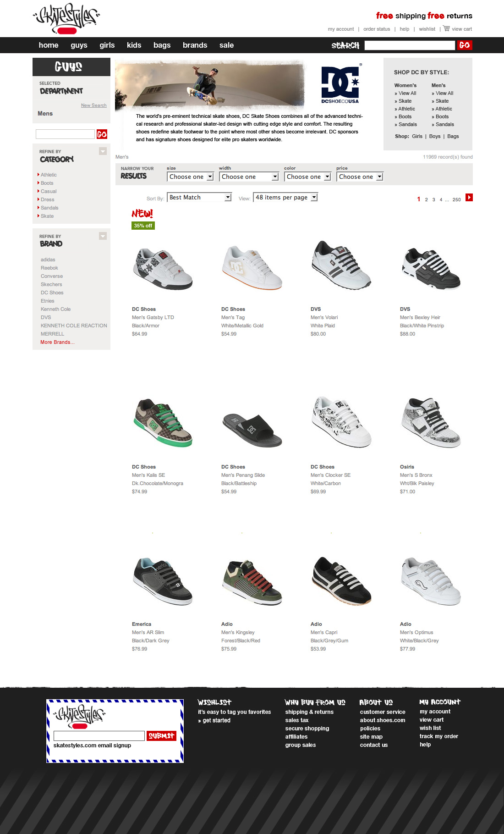Click the More Brands... link
The width and height of the screenshot is (504, 834).
[57, 342]
